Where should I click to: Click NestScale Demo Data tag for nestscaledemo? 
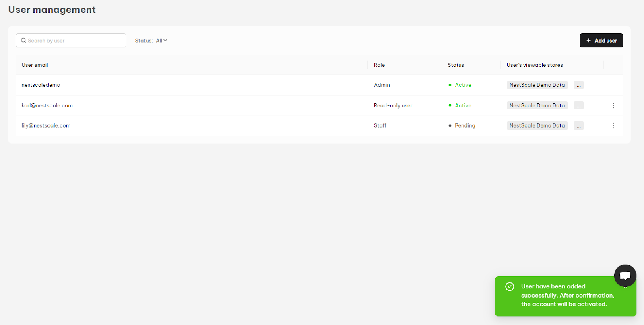(x=537, y=85)
